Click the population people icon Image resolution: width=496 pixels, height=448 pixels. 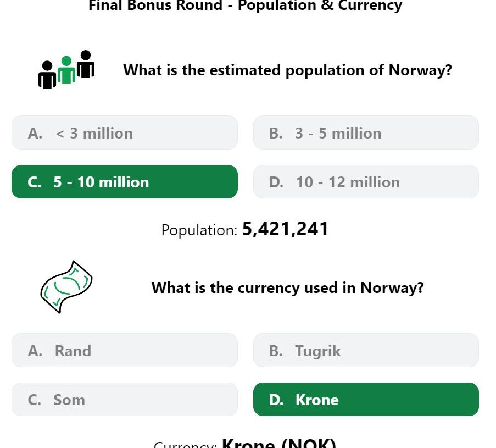pyautogui.click(x=66, y=69)
